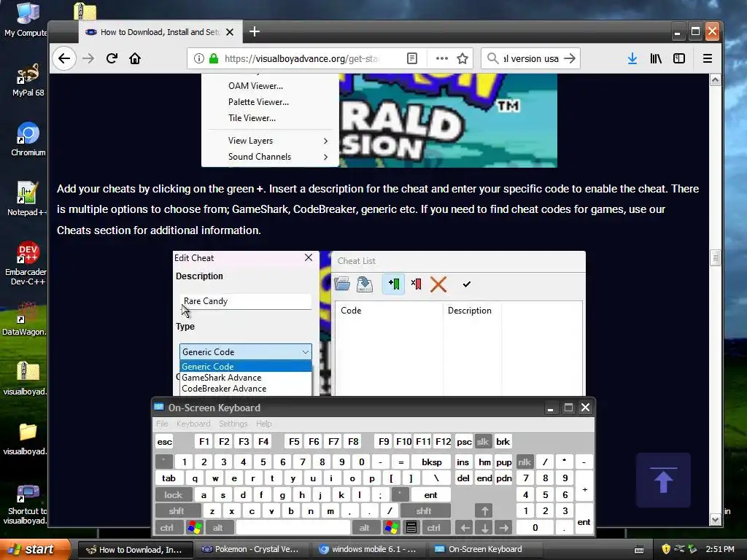Go to browser home page

(135, 58)
